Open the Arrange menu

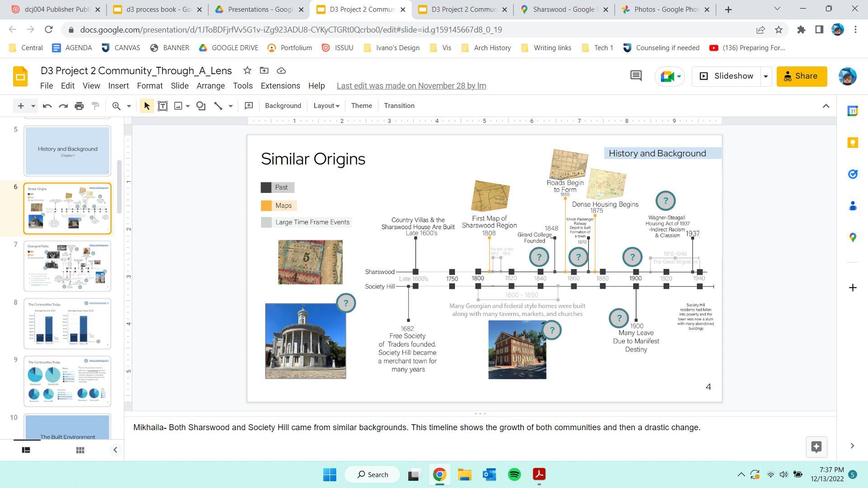[x=210, y=86]
